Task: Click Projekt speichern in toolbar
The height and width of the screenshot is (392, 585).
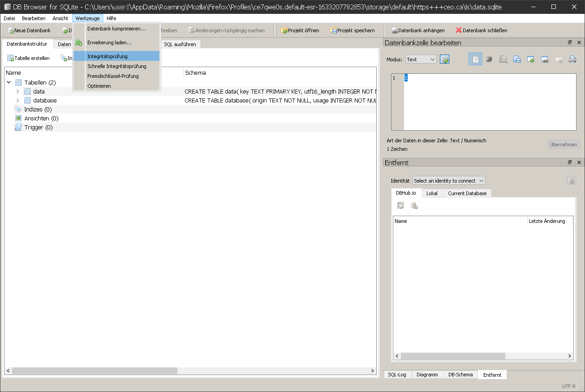Action: click(353, 30)
